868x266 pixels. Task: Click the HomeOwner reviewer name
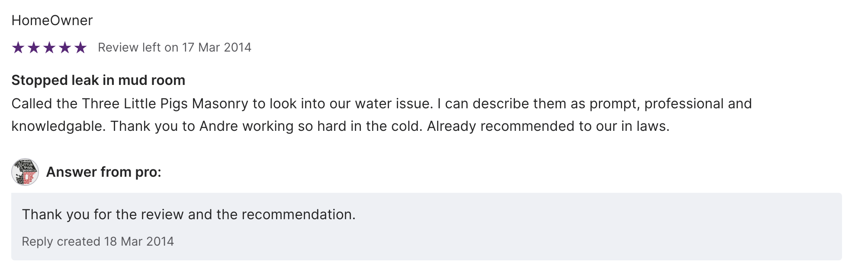52,20
